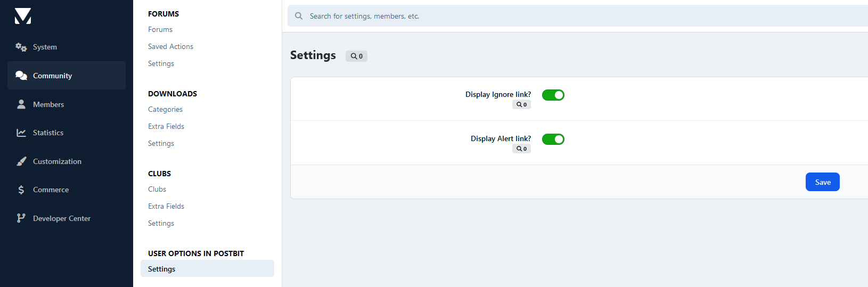
Task: Disable the Display Ignore link toggle
Action: [553, 95]
